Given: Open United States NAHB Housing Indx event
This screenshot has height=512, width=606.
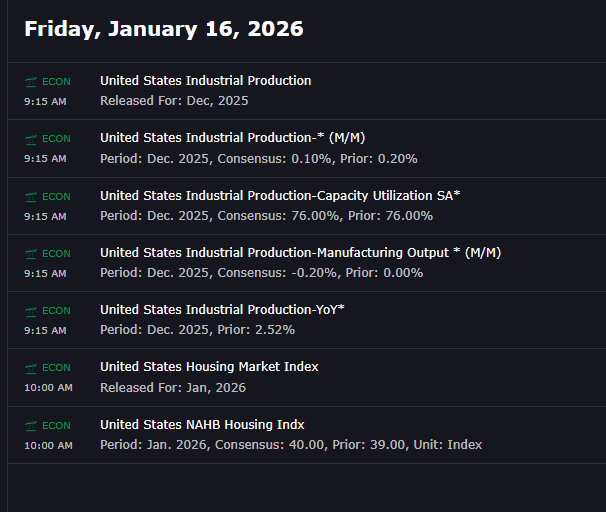Looking at the screenshot, I should coord(202,425).
